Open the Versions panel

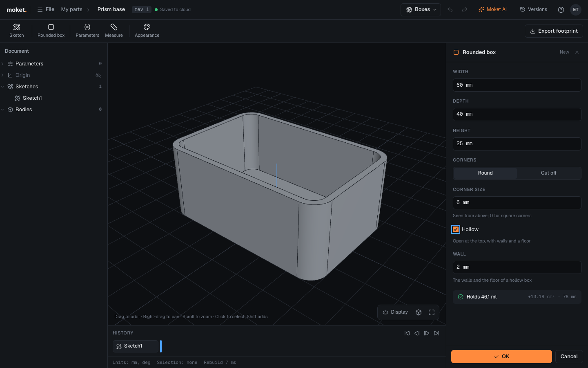click(x=533, y=9)
